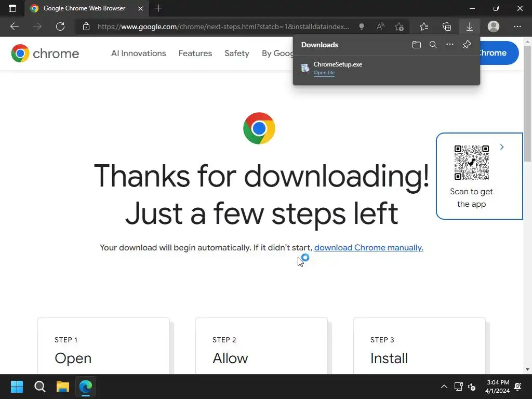This screenshot has width=532, height=399.
Task: Open the tab actions menu icon
Action: click(x=12, y=8)
